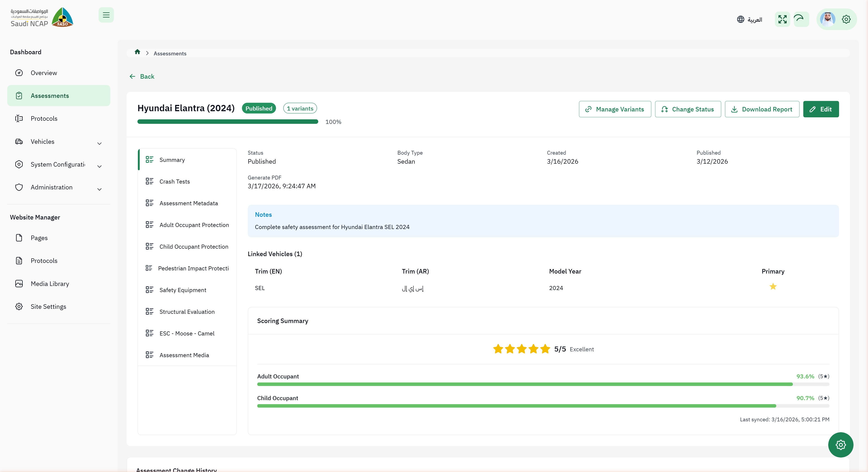Click the Pages document icon

point(19,238)
